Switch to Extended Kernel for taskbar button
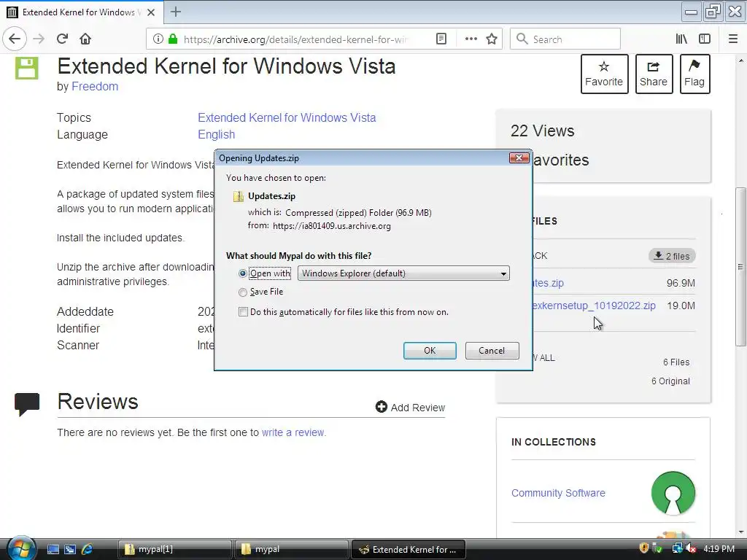747x560 pixels. (x=408, y=549)
